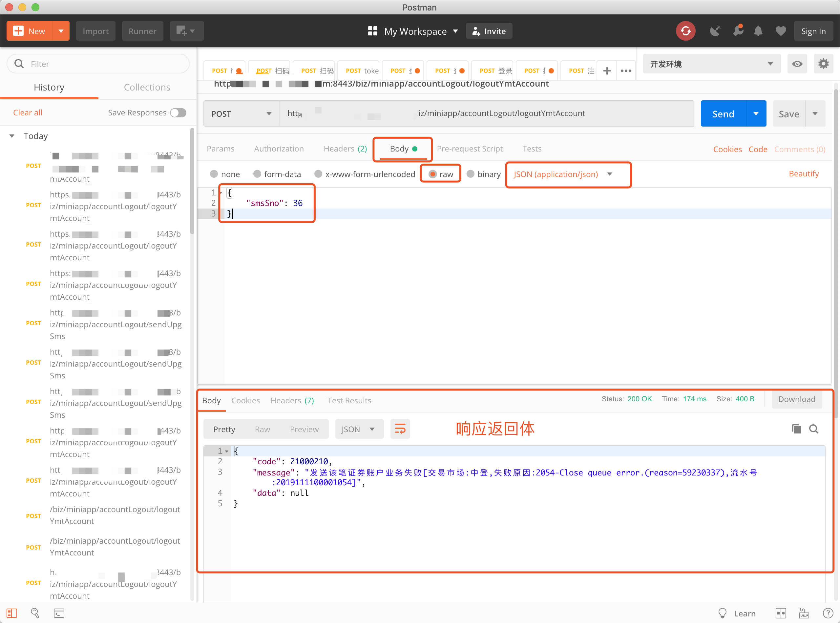Select the binary body type
This screenshot has width=840, height=623.
pyautogui.click(x=471, y=174)
